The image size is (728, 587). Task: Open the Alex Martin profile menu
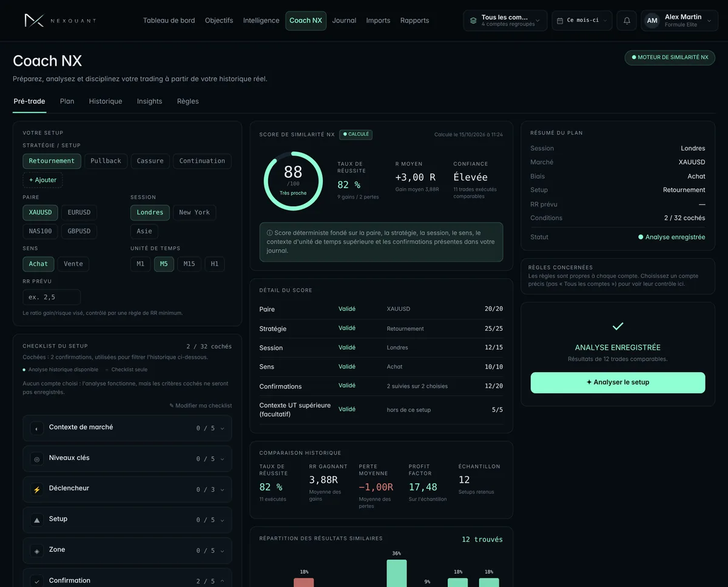pyautogui.click(x=679, y=21)
